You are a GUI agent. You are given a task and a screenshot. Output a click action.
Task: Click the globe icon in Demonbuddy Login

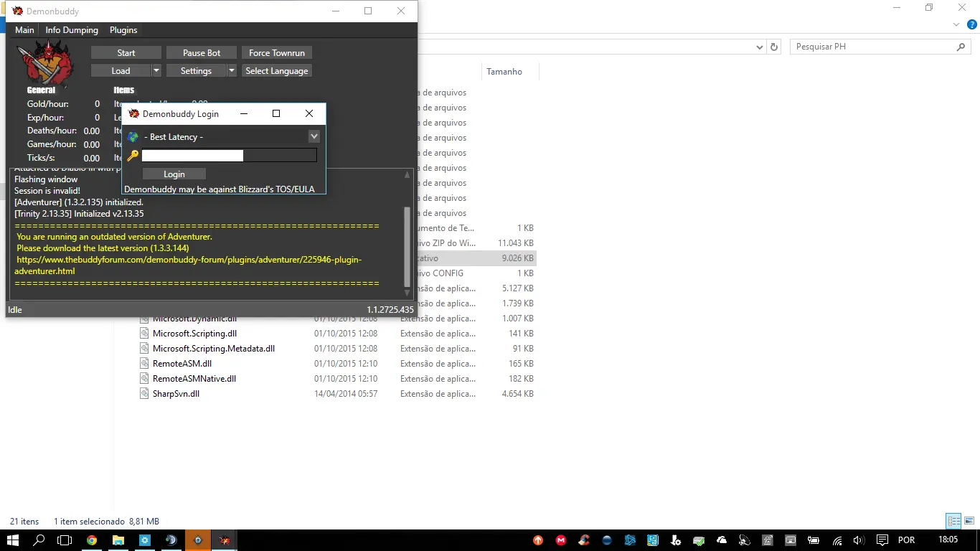coord(133,137)
